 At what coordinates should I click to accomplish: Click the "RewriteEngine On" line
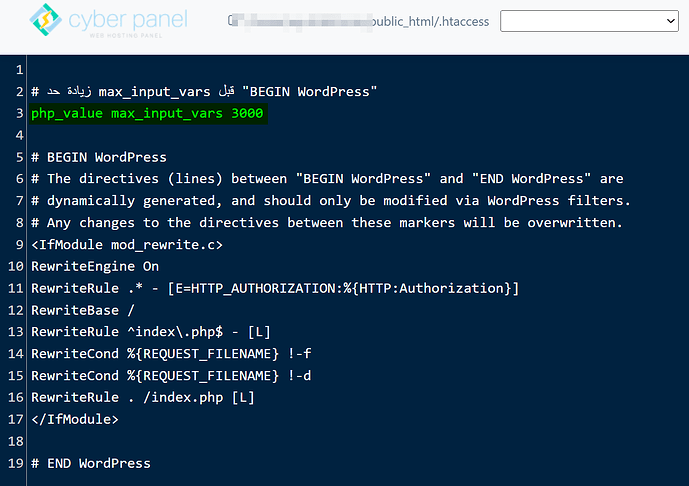pyautogui.click(x=95, y=267)
